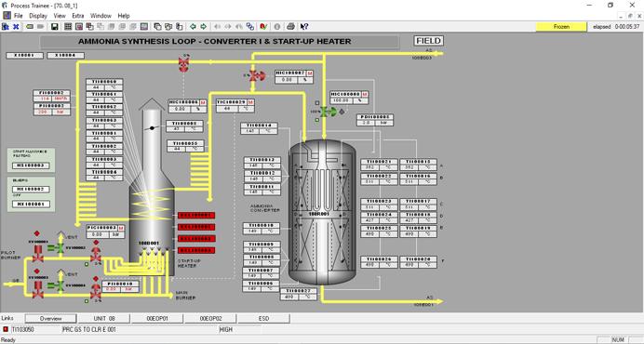
Task: Select the TI108014 temperature indicator
Action: click(259, 128)
